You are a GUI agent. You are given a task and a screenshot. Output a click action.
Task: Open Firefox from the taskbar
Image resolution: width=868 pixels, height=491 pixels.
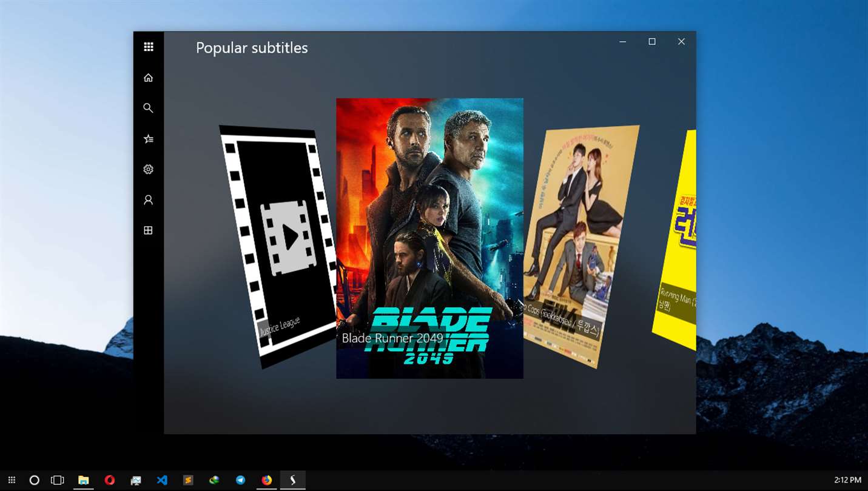[x=267, y=480]
